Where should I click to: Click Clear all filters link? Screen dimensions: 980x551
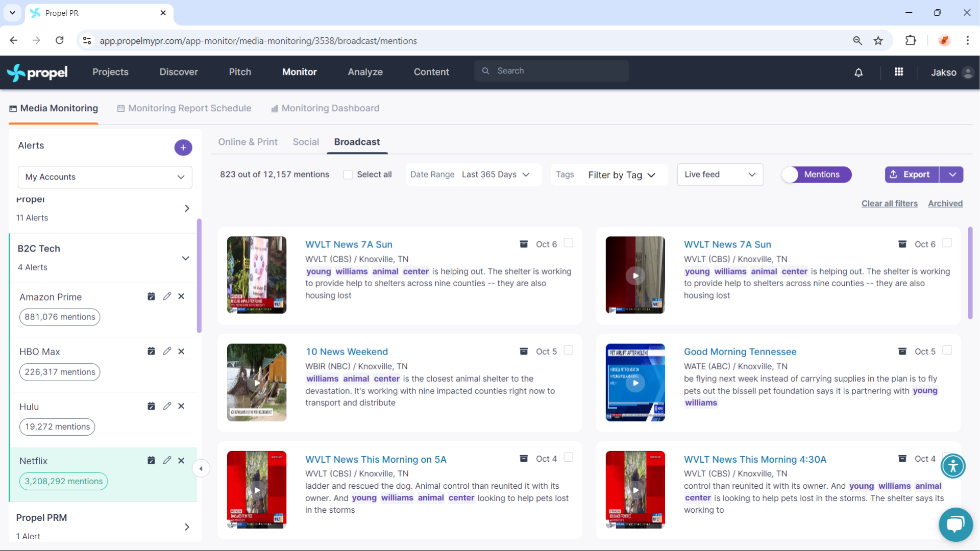890,204
